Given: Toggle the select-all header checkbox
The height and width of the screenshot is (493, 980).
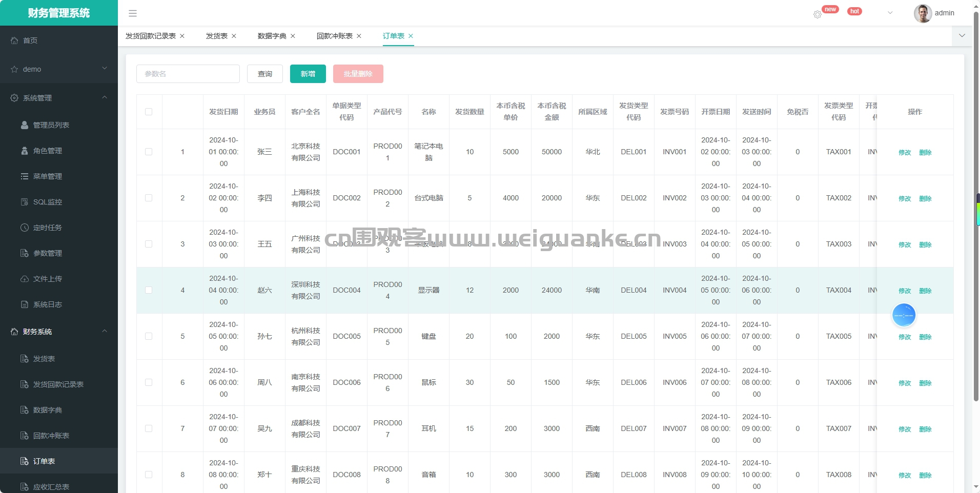Looking at the screenshot, I should pos(149,112).
